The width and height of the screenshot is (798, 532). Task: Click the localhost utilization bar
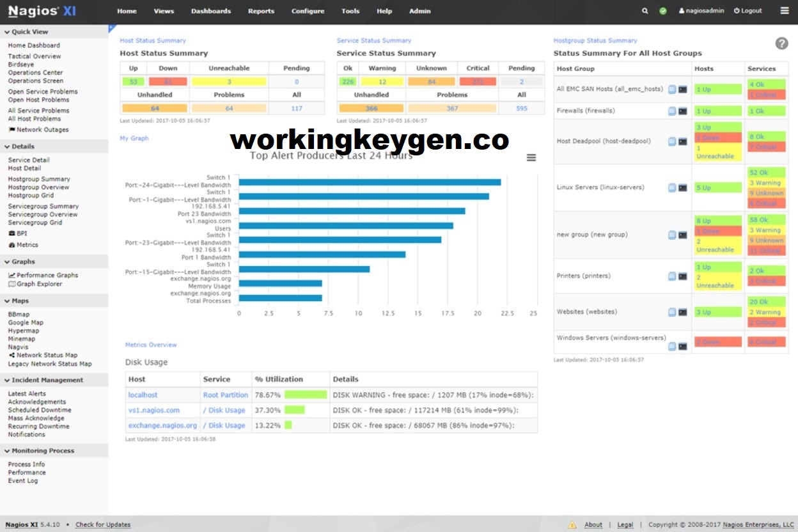coord(305,395)
